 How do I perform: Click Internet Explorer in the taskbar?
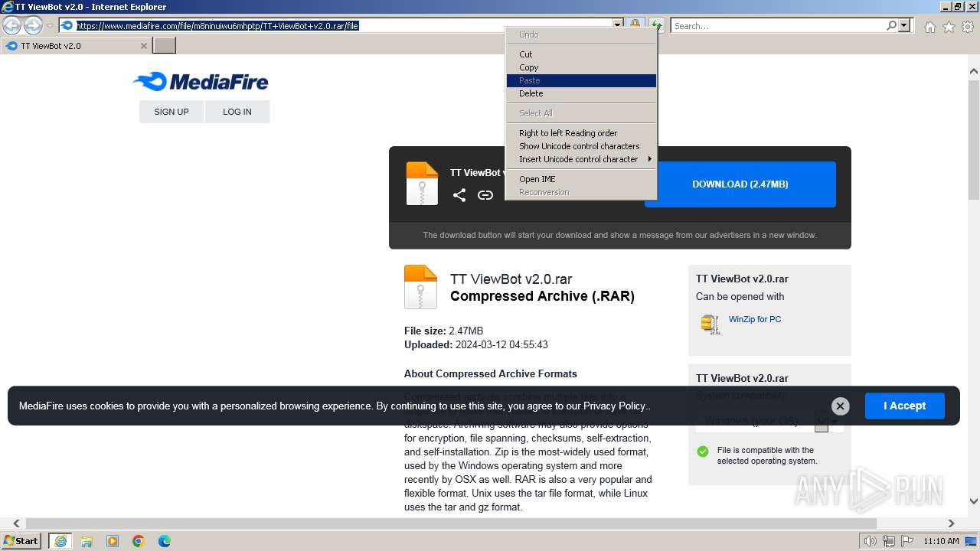pos(60,541)
